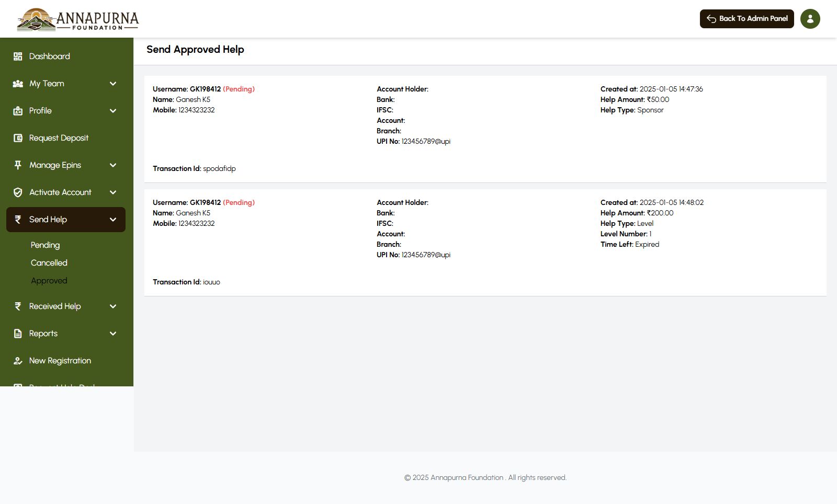Viewport: 837px width, 504px height.
Task: Open the Pending send help page
Action: pos(45,245)
